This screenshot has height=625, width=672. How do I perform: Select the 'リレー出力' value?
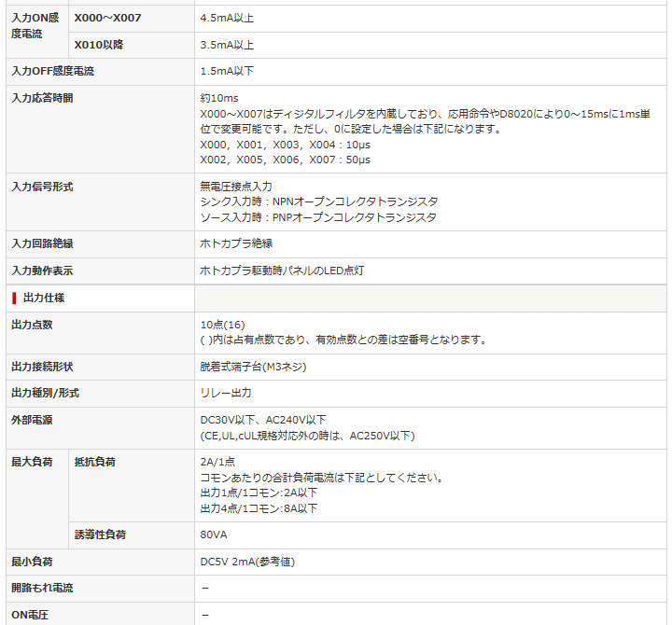pos(226,393)
